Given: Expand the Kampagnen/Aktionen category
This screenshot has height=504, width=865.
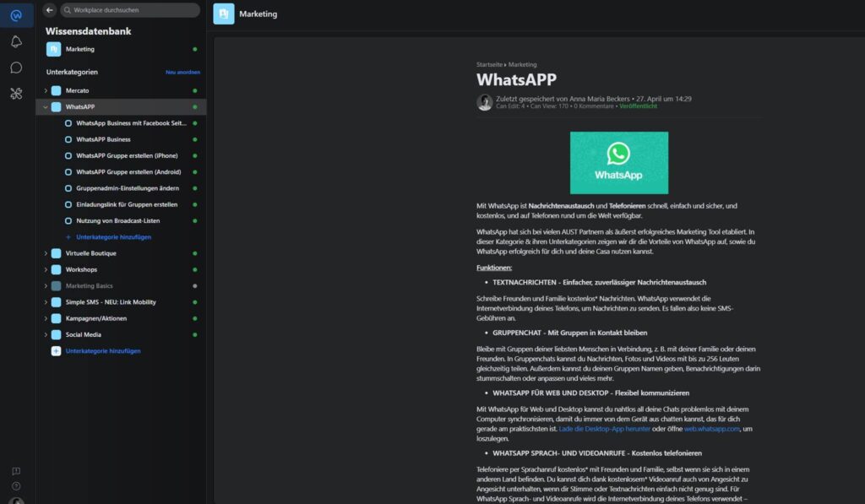Looking at the screenshot, I should (46, 318).
